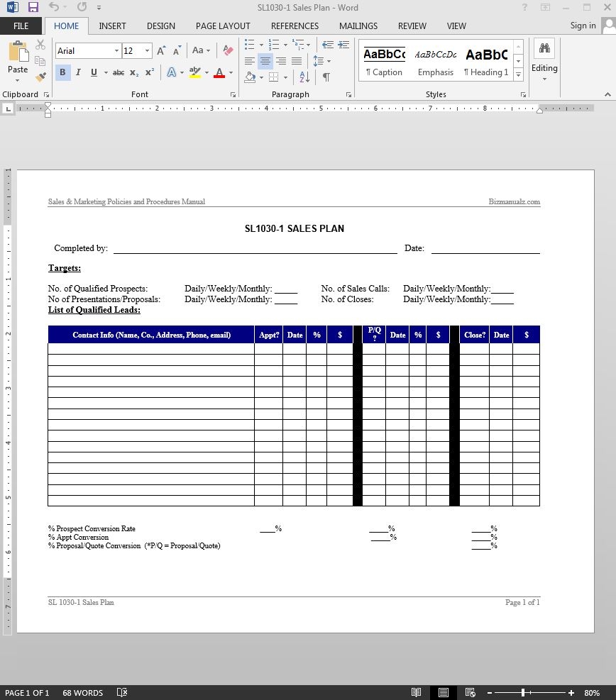The width and height of the screenshot is (616, 700).
Task: Click the zoom slider handle
Action: (x=523, y=692)
